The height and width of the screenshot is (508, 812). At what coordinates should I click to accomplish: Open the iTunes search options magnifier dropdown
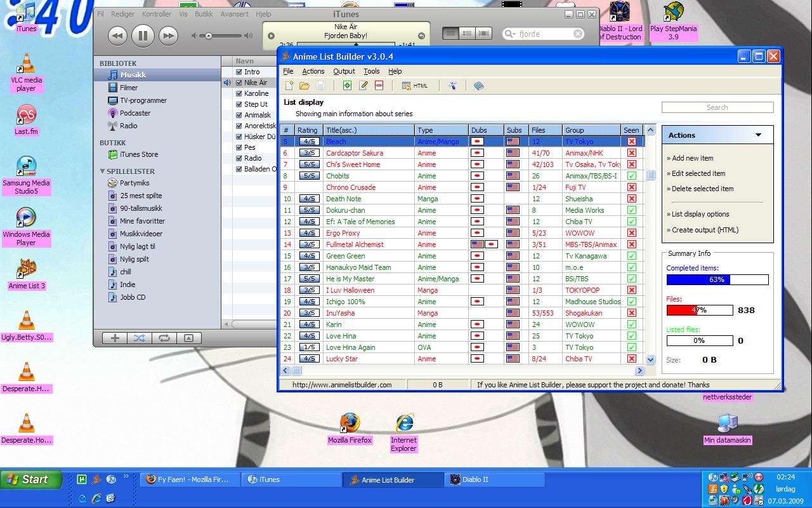[511, 34]
